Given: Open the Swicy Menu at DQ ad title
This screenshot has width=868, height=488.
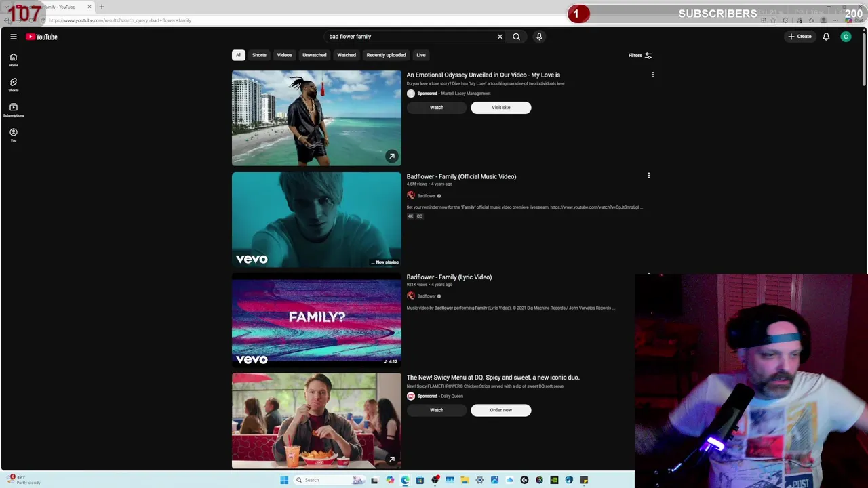Looking at the screenshot, I should coord(492,377).
